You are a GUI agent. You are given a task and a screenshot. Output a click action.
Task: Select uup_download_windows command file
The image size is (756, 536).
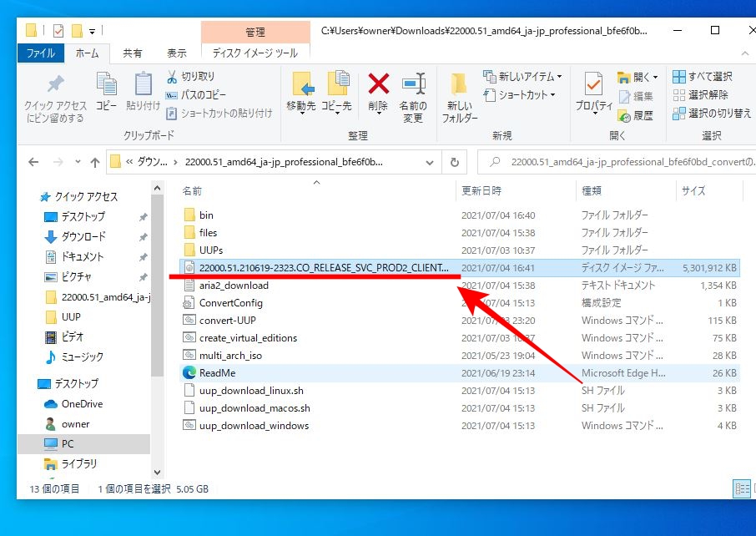coord(460,426)
